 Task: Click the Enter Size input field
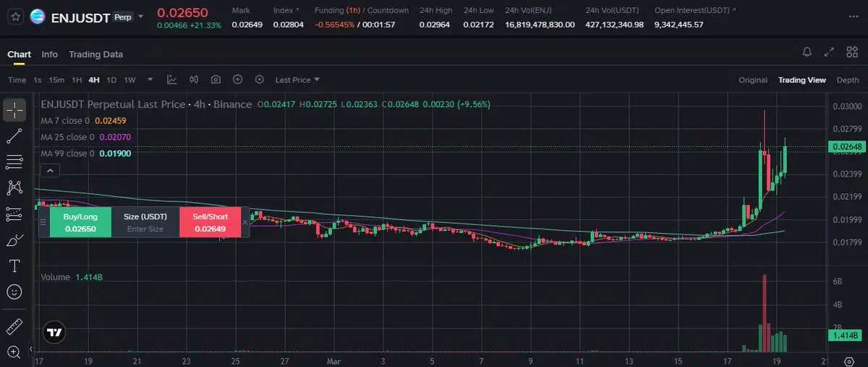[145, 229]
